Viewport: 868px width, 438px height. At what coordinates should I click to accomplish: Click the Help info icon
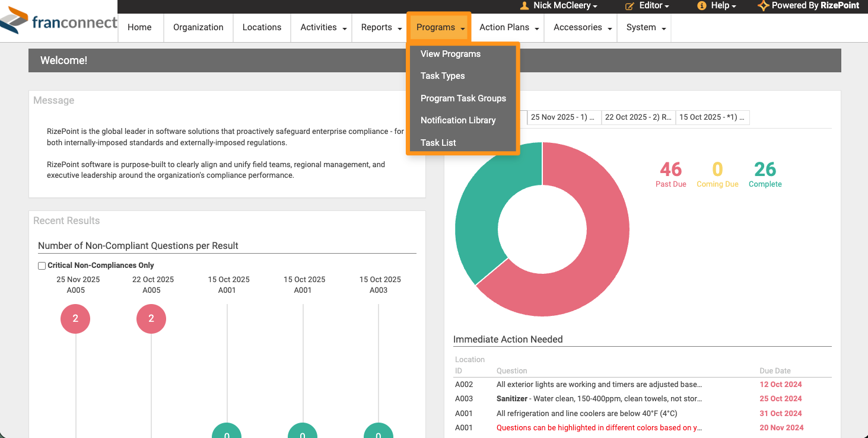(702, 5)
